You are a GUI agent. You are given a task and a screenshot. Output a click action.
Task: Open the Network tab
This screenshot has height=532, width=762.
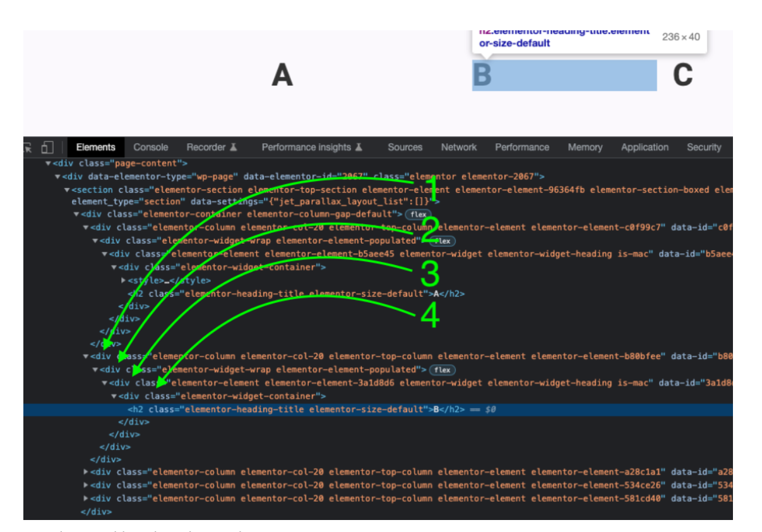459,147
